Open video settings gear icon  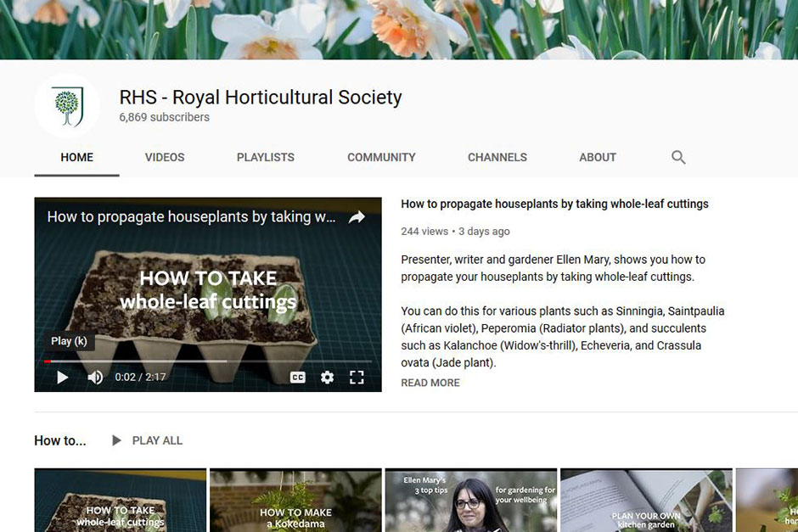click(327, 377)
